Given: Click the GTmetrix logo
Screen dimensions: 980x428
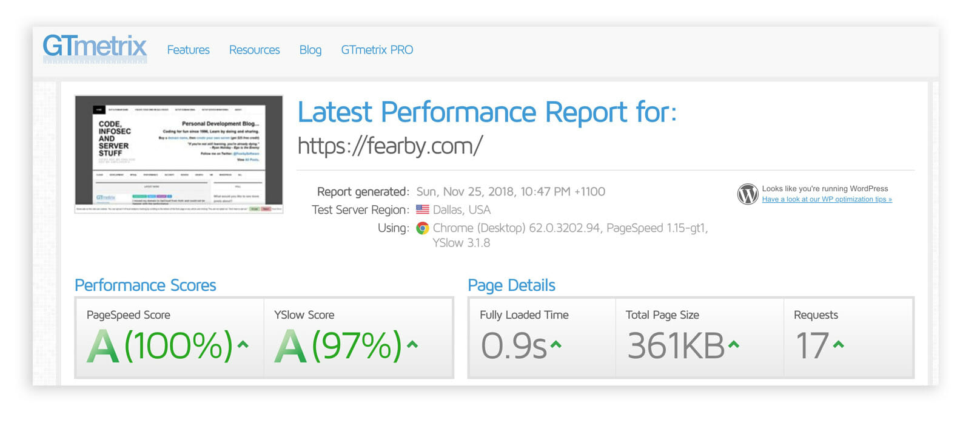Looking at the screenshot, I should tap(95, 49).
